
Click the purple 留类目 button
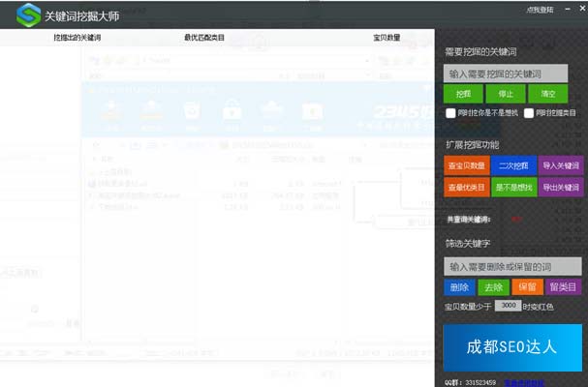point(563,287)
